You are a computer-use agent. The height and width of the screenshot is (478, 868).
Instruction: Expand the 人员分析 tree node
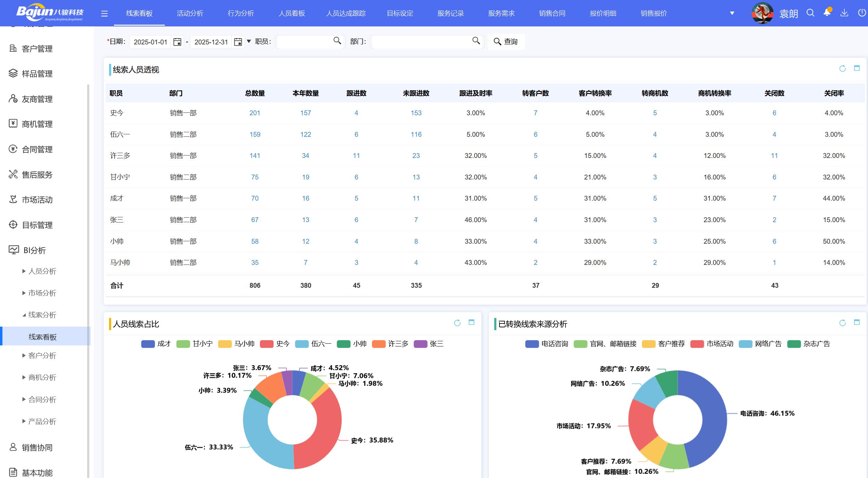coord(24,271)
